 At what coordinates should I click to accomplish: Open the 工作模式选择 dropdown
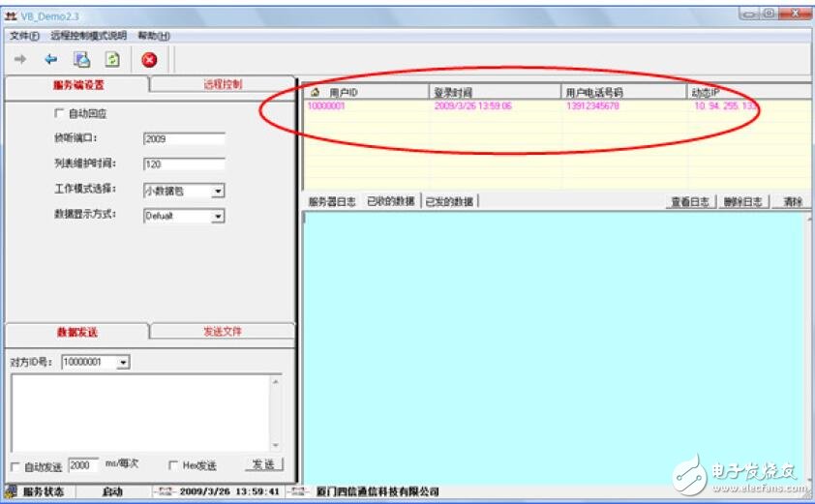(219, 191)
